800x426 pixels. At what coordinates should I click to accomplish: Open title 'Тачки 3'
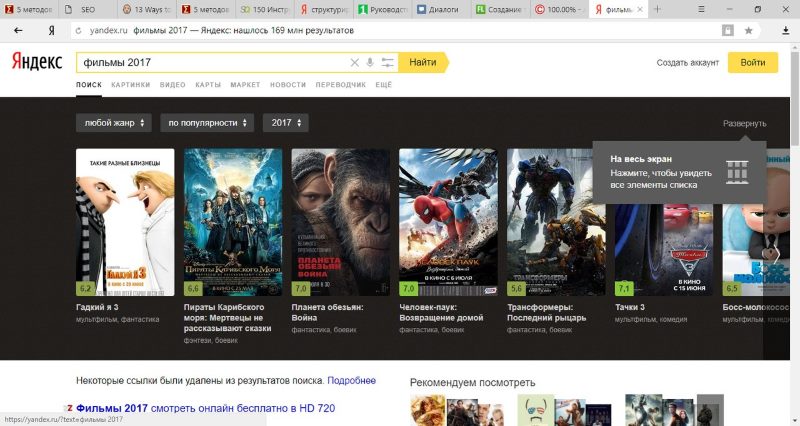click(630, 307)
